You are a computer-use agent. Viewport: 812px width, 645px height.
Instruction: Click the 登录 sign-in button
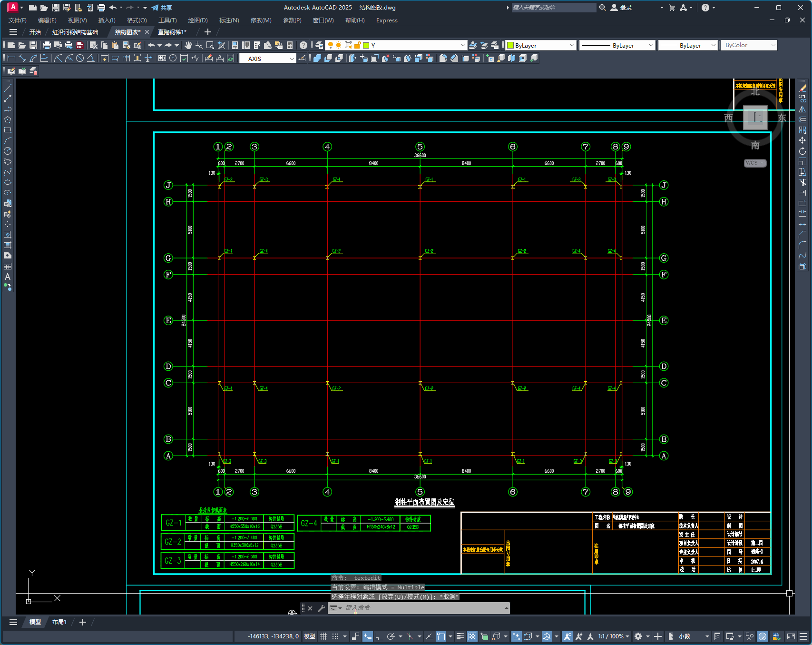[621, 8]
